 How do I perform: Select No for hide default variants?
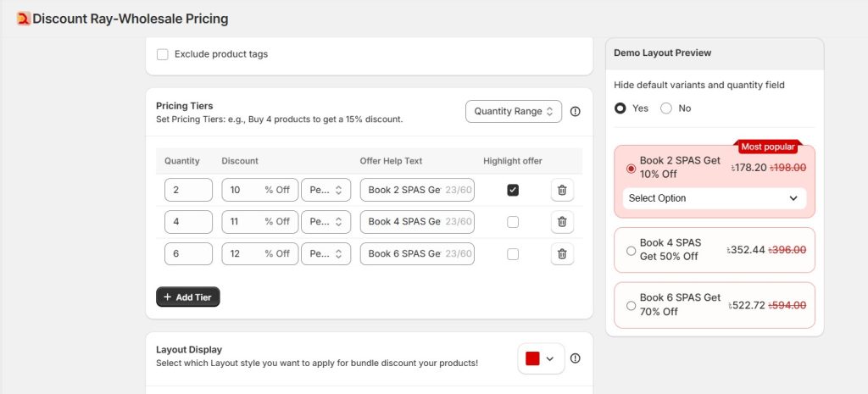pyautogui.click(x=666, y=108)
